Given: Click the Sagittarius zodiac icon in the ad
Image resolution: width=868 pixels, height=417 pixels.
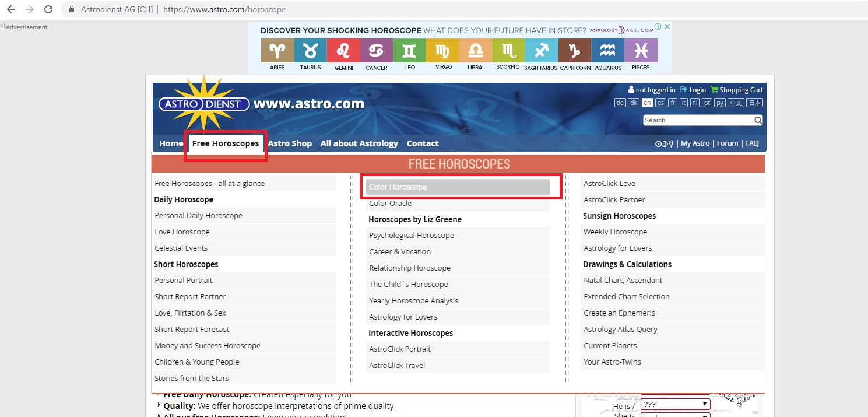Looking at the screenshot, I should [x=542, y=51].
